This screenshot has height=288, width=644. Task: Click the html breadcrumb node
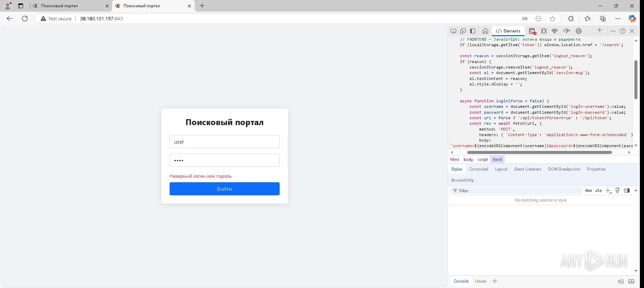(x=454, y=160)
